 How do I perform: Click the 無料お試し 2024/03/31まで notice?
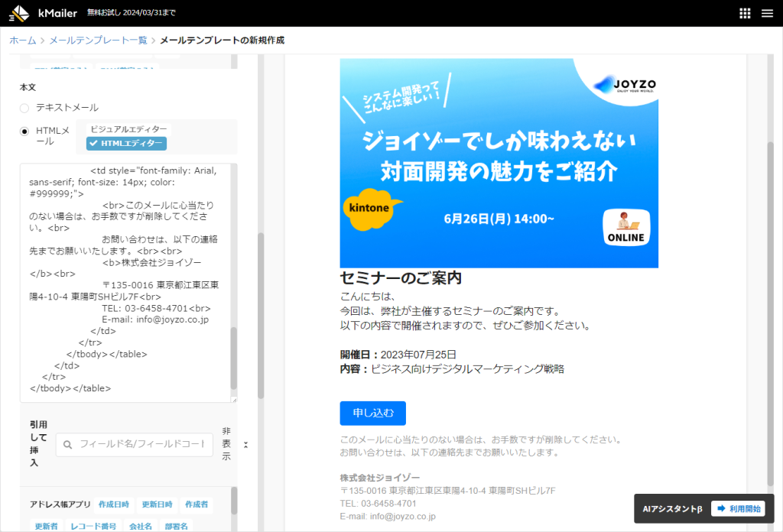[132, 13]
